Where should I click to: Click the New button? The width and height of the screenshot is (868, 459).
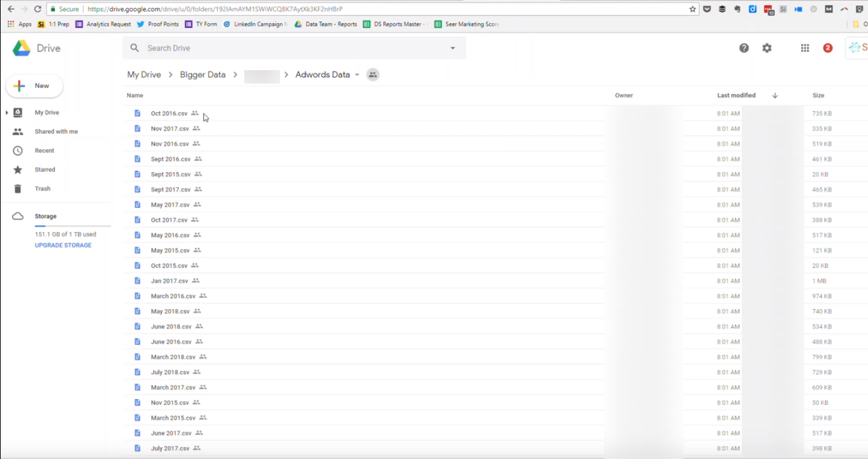coord(34,86)
